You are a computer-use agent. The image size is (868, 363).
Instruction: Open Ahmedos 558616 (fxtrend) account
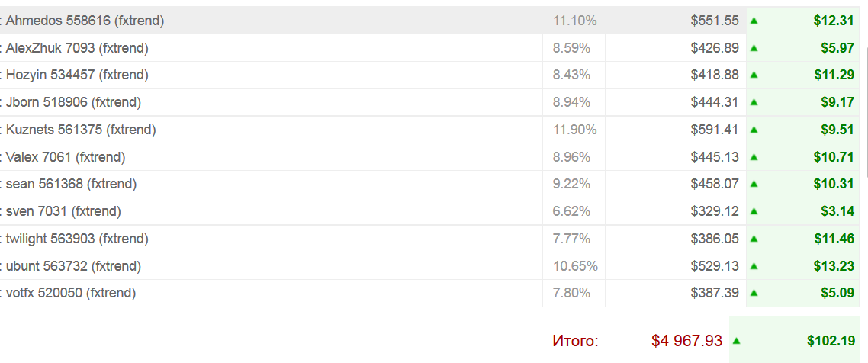pyautogui.click(x=85, y=21)
